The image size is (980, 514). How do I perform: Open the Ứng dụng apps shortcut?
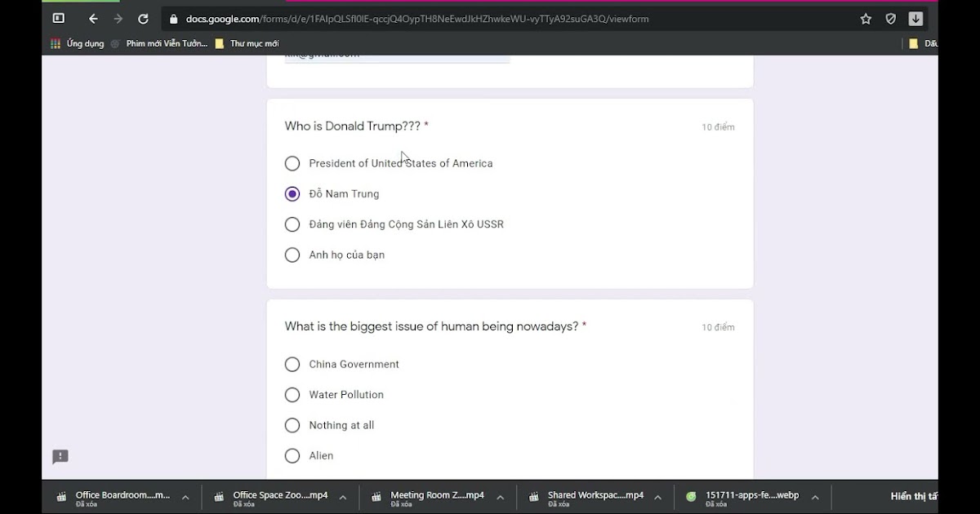coord(78,44)
